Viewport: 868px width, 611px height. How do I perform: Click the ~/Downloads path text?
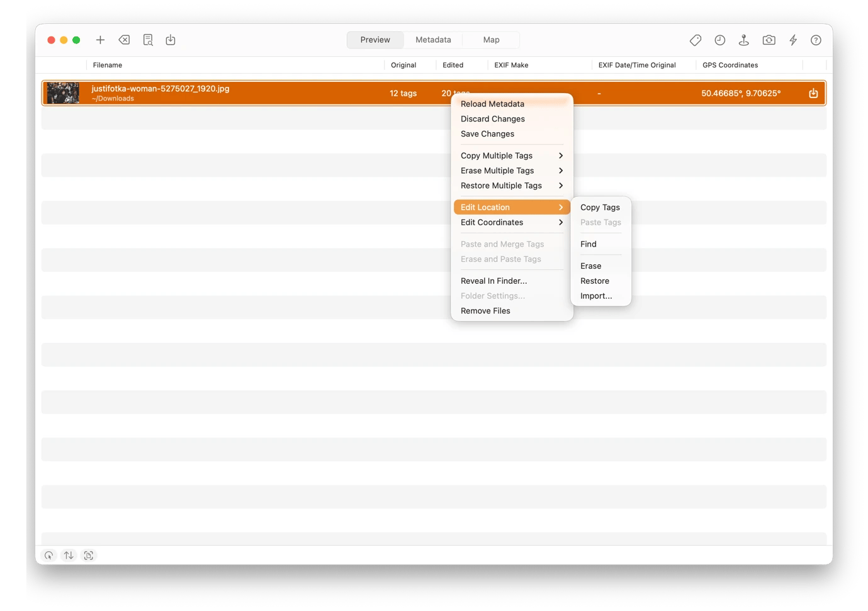[113, 99]
